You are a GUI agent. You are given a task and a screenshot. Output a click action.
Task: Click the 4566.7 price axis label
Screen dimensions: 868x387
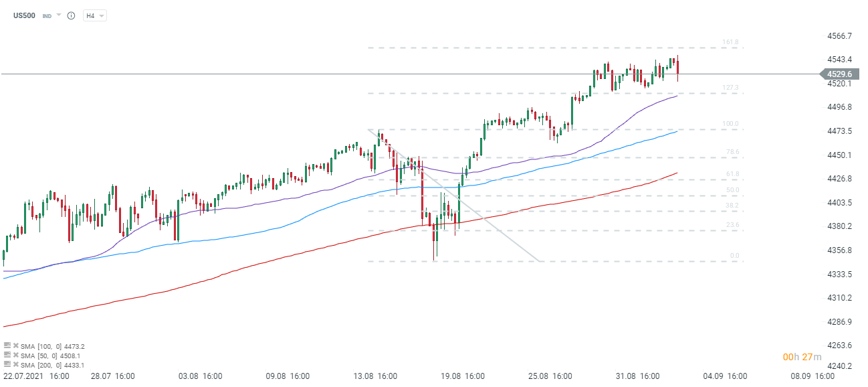(839, 36)
